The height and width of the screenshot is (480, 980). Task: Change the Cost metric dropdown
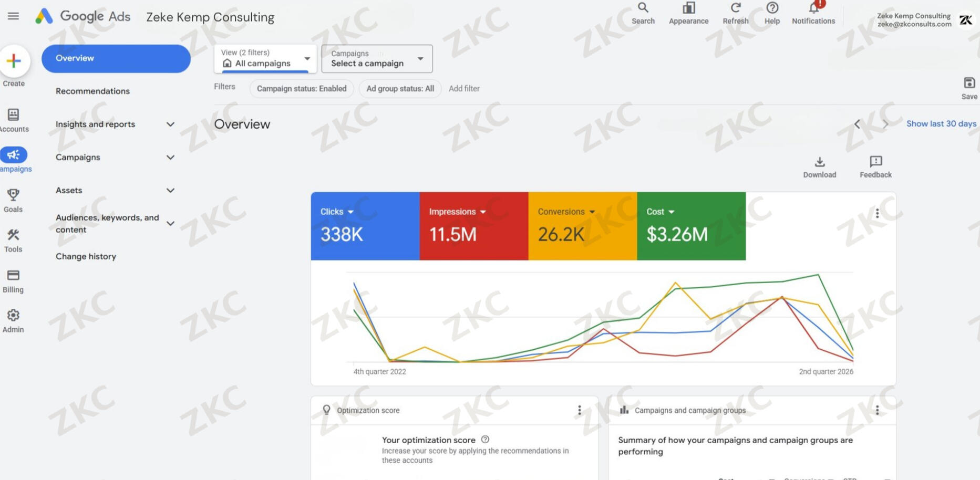click(660, 212)
